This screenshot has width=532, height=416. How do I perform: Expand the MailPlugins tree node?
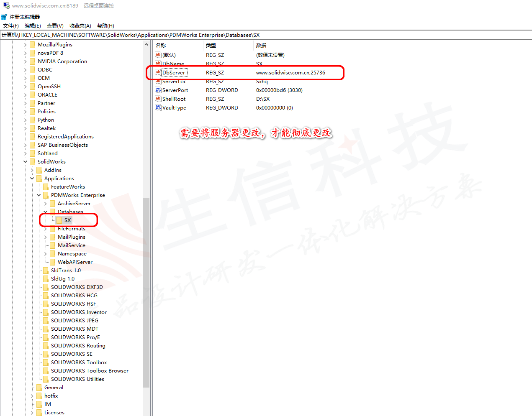point(46,237)
